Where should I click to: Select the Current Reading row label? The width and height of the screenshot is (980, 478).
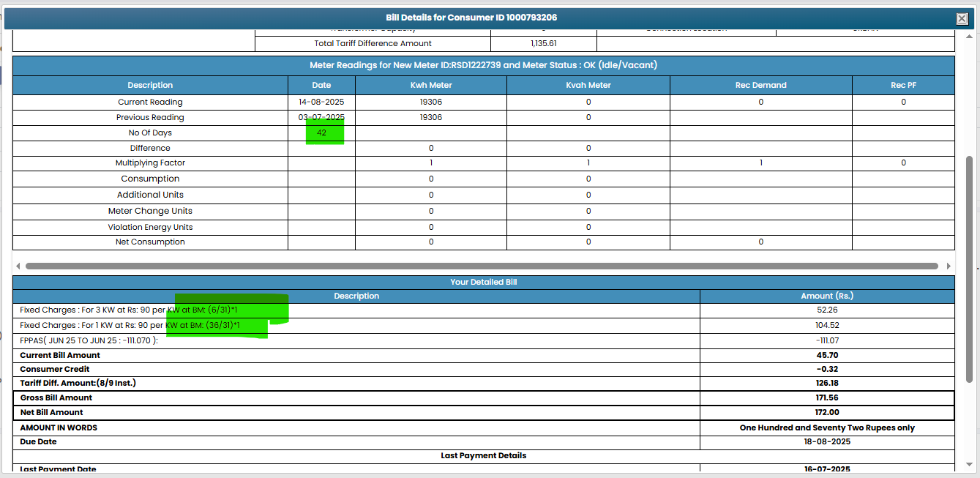coord(150,102)
